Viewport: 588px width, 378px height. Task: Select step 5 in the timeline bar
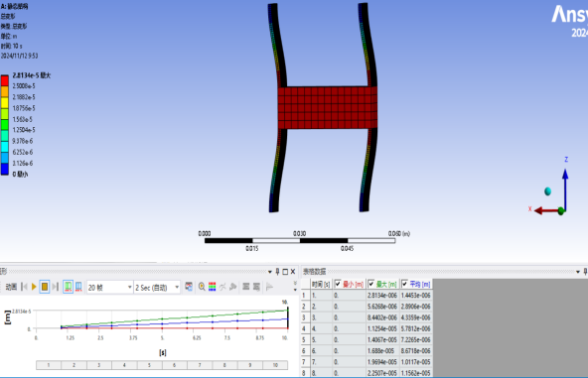(x=149, y=365)
